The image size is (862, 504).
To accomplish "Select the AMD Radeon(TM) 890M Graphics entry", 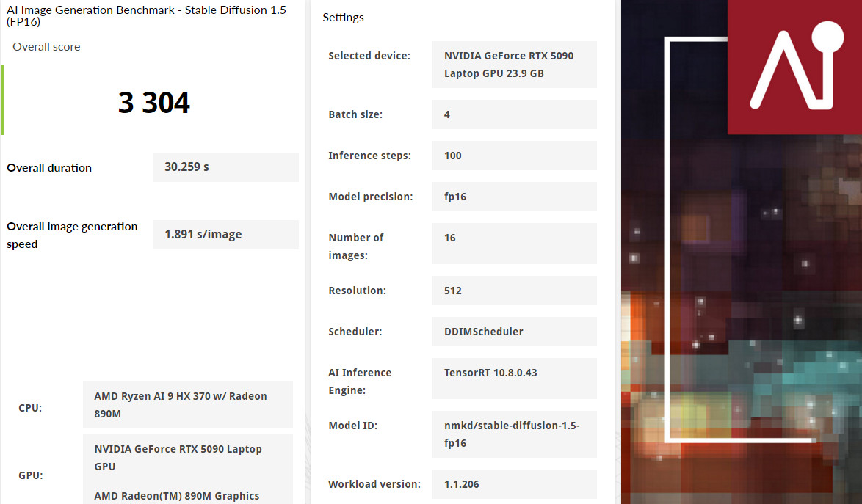I will click(176, 496).
